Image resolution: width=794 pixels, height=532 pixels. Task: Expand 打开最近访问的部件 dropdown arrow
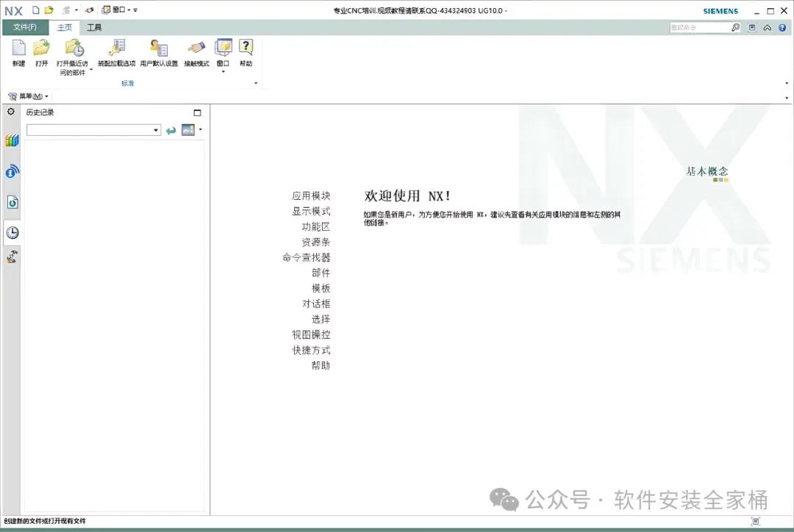[91, 71]
